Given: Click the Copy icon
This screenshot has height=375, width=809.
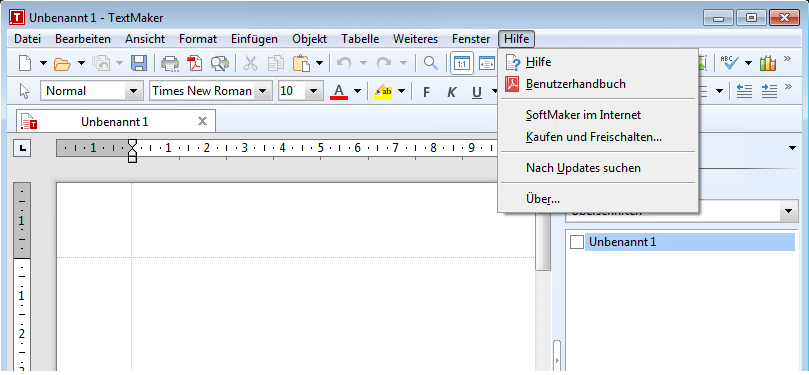Looking at the screenshot, I should (276, 63).
